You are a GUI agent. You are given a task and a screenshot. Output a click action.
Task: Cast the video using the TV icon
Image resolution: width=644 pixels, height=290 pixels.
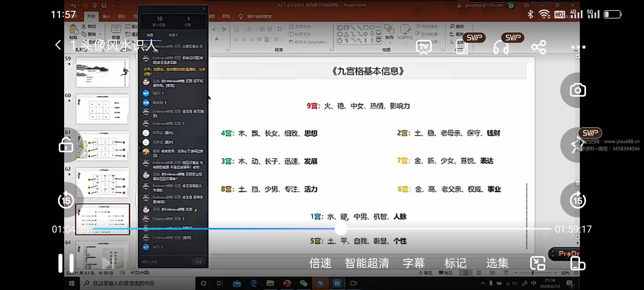coord(423,46)
